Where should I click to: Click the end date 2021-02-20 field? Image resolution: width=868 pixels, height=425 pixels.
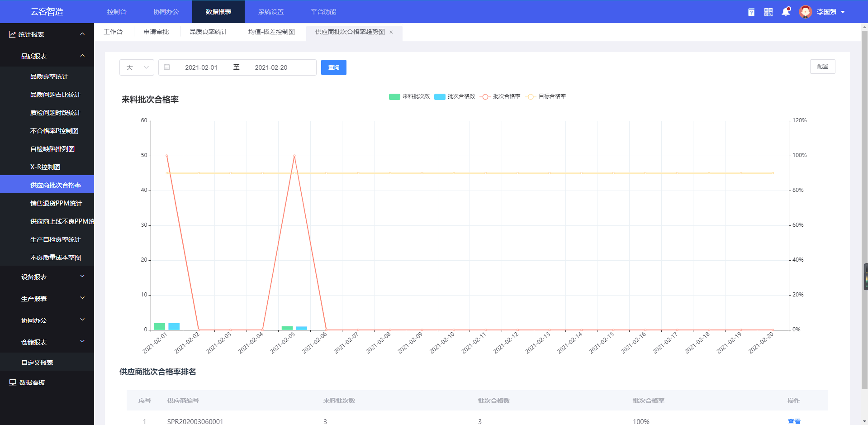point(271,67)
